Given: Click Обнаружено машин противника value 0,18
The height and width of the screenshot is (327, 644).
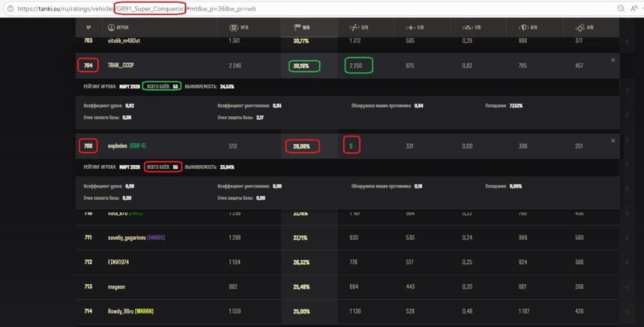Looking at the screenshot, I should coord(418,186).
